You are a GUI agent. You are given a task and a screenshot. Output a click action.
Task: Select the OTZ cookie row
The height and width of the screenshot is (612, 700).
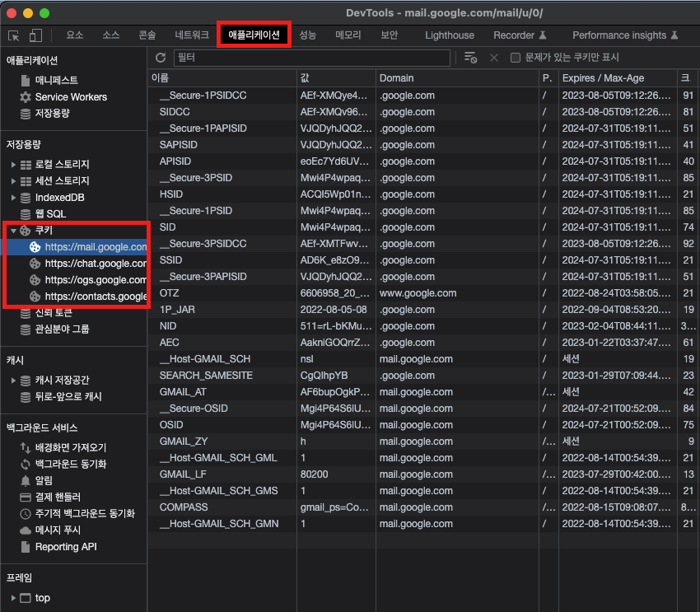pyautogui.click(x=423, y=293)
